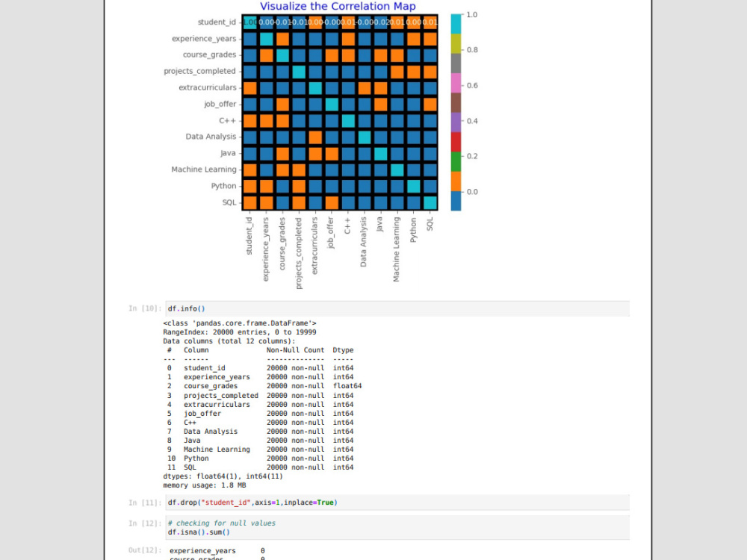
Task: Click the cyan cell in the job_offer heatmap row
Action: (332, 105)
